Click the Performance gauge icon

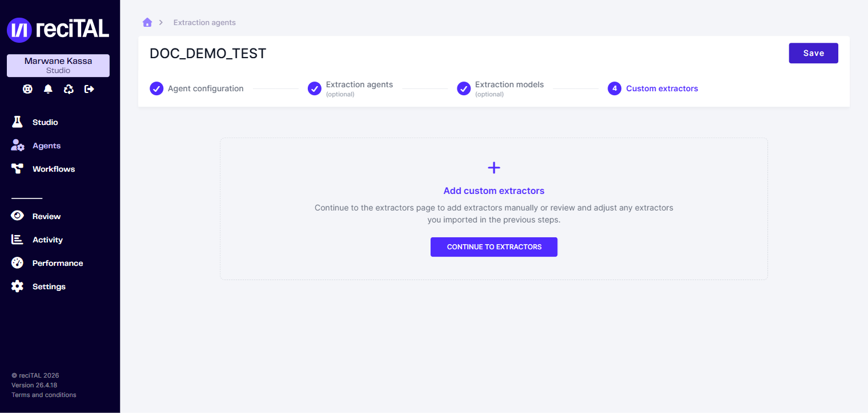click(x=17, y=263)
